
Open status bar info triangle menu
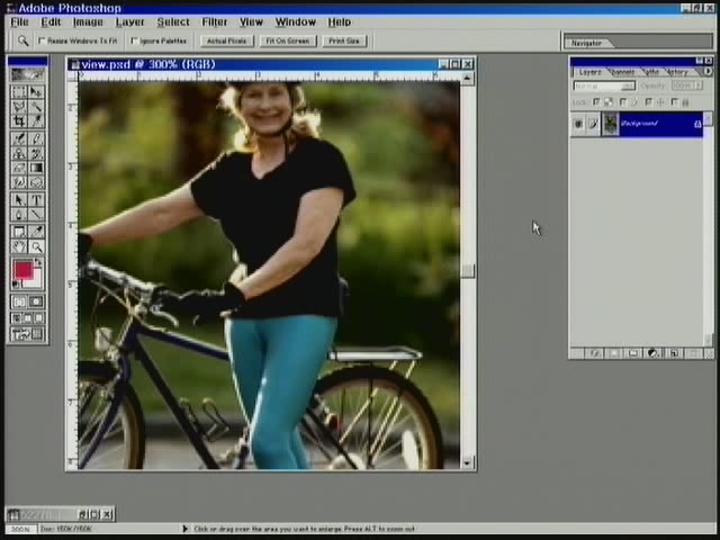pos(185,529)
